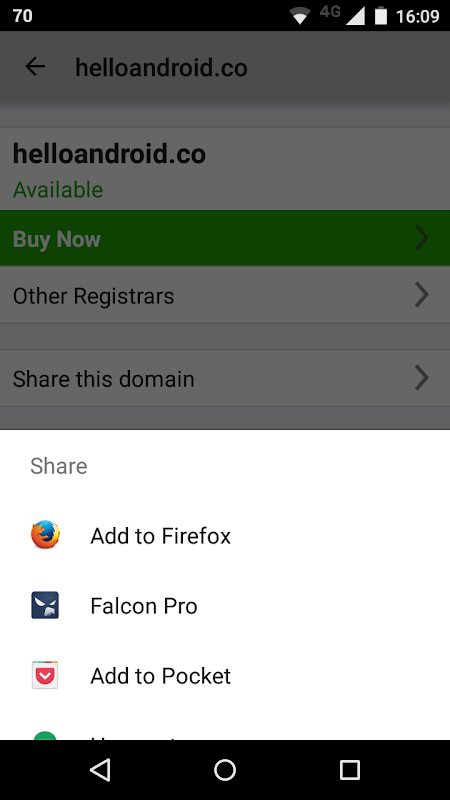Screen dimensions: 450x800
Task: Tap the Falcon Pro app icon
Action: [45, 605]
